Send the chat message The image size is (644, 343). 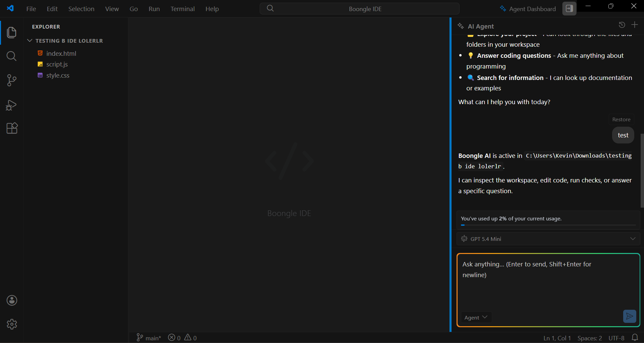click(630, 316)
